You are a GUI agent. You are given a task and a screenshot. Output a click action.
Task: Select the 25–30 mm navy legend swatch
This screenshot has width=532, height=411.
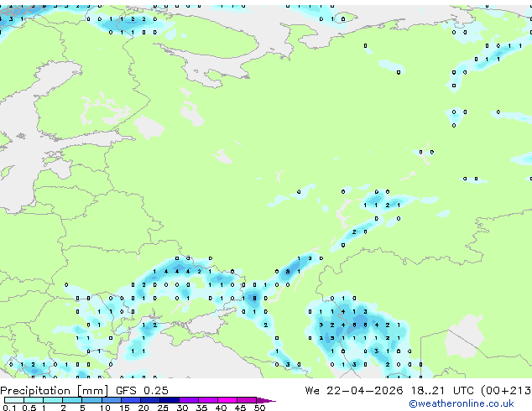(170, 400)
